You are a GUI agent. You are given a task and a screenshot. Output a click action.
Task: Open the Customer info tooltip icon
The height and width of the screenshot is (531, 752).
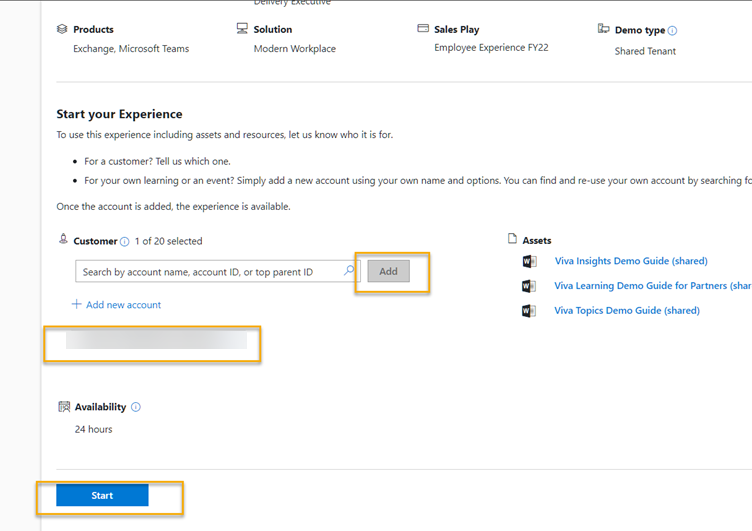coord(125,242)
